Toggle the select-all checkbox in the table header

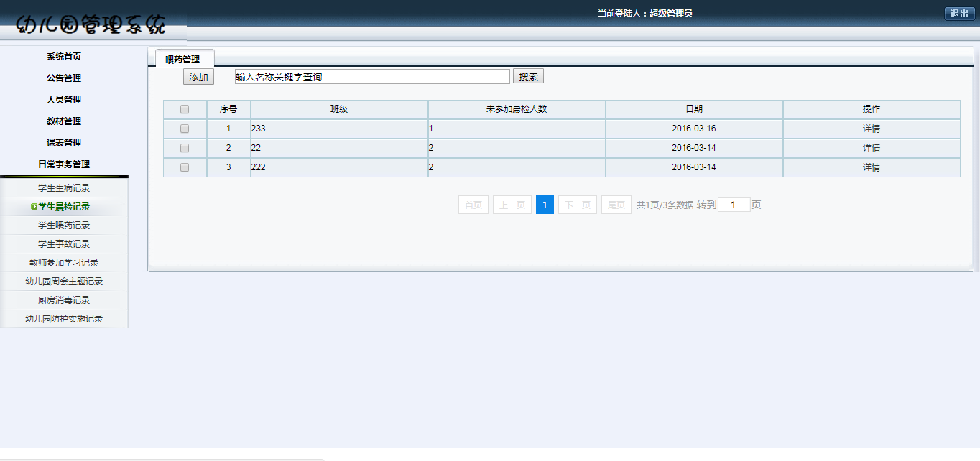pyautogui.click(x=185, y=109)
